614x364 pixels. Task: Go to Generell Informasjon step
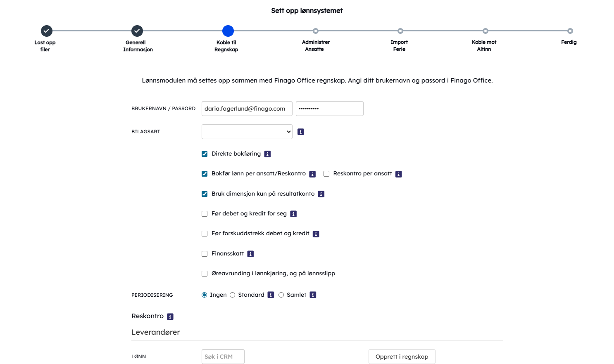pos(137,31)
